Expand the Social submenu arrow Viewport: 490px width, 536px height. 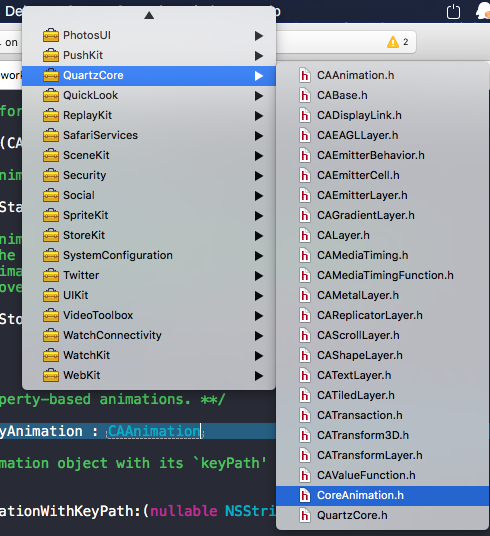pyautogui.click(x=259, y=196)
